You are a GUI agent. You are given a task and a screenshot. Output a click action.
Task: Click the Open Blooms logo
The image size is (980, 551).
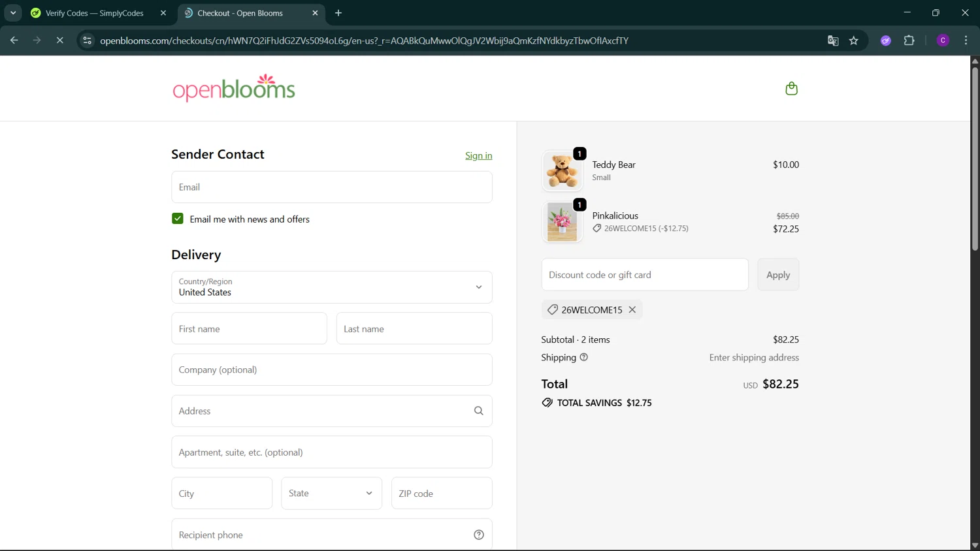coord(234,88)
